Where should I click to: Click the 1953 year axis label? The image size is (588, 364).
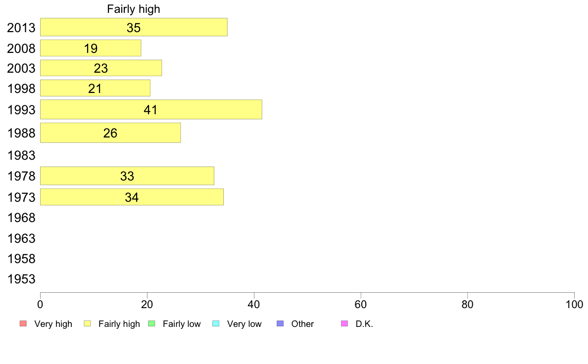21,279
